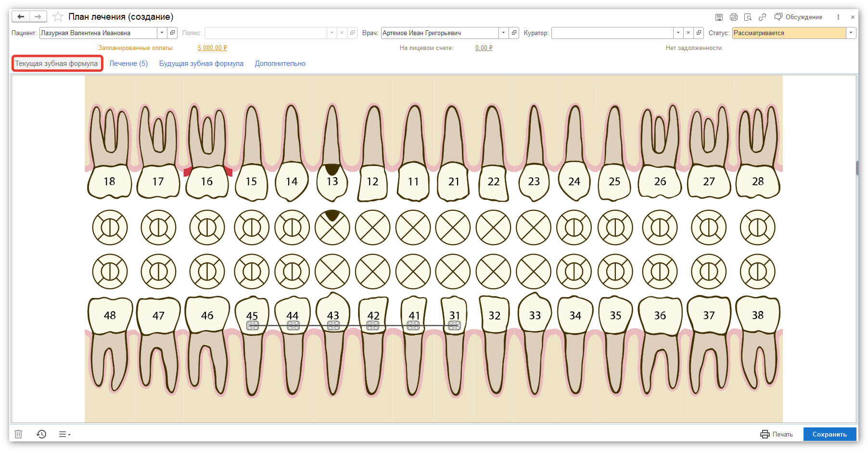This screenshot has width=868, height=451.
Task: Open the Куратор record with open-form icon
Action: (x=699, y=33)
